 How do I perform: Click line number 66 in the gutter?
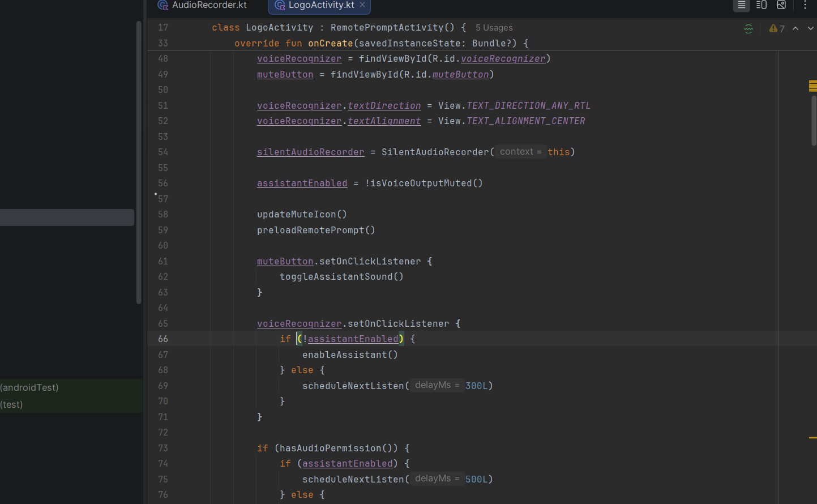click(163, 339)
